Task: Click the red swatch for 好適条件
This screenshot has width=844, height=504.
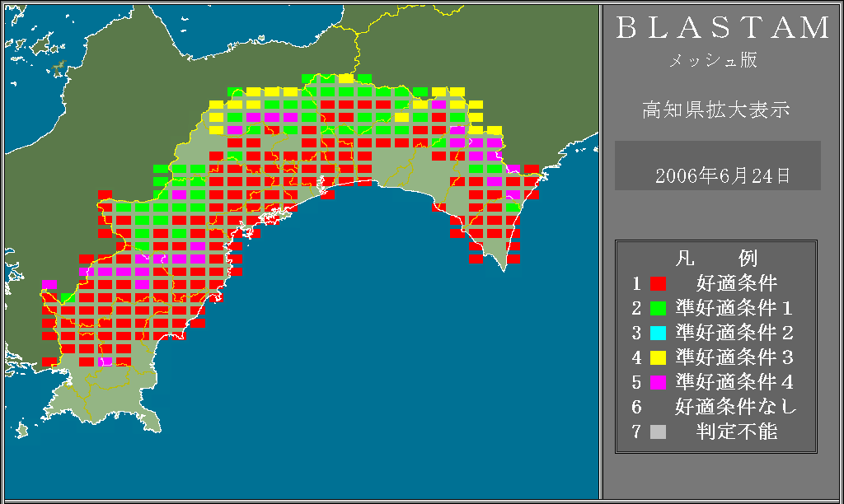Action: coord(658,283)
